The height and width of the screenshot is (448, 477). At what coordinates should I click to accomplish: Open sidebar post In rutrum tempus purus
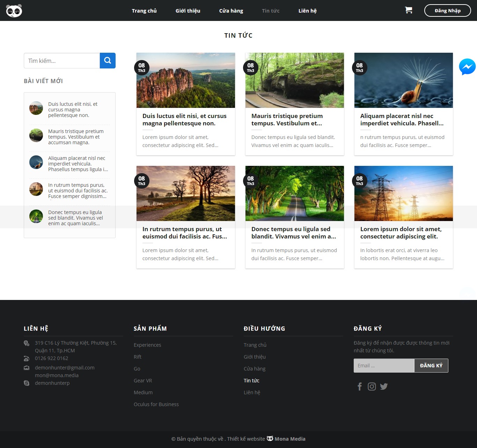tap(78, 191)
